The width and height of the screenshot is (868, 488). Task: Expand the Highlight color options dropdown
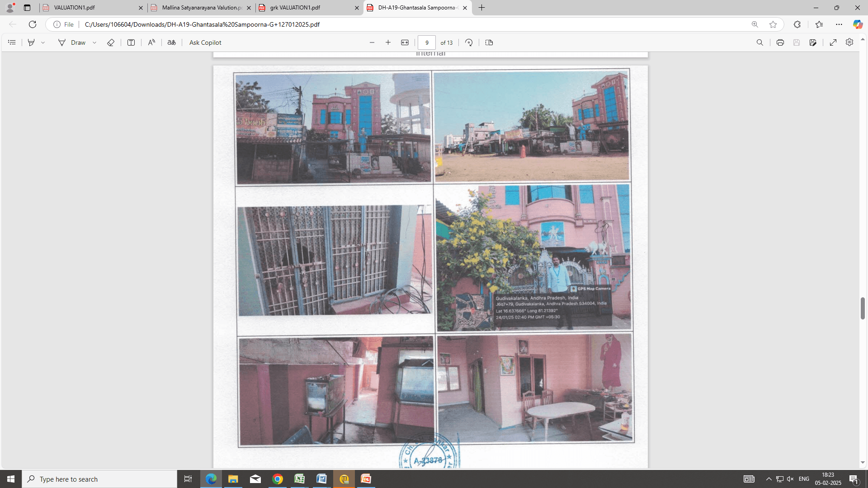tap(43, 42)
